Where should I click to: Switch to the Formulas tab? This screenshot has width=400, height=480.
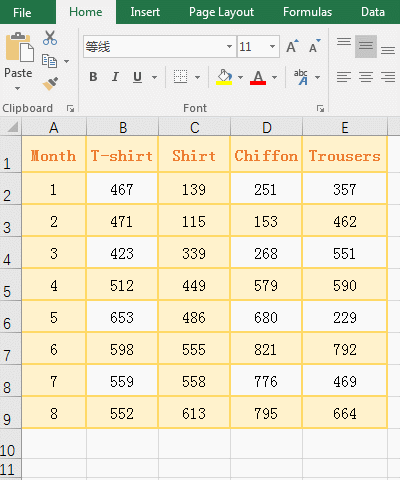[307, 12]
